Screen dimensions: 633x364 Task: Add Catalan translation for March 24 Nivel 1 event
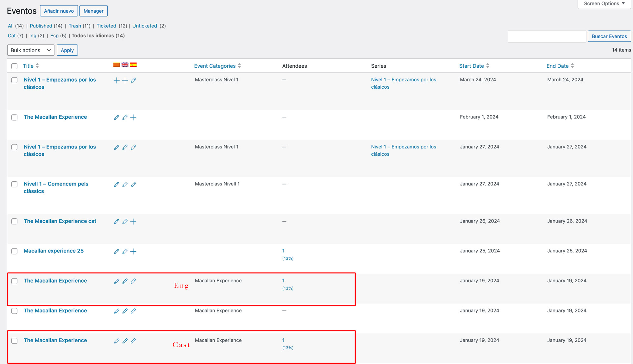(x=116, y=80)
